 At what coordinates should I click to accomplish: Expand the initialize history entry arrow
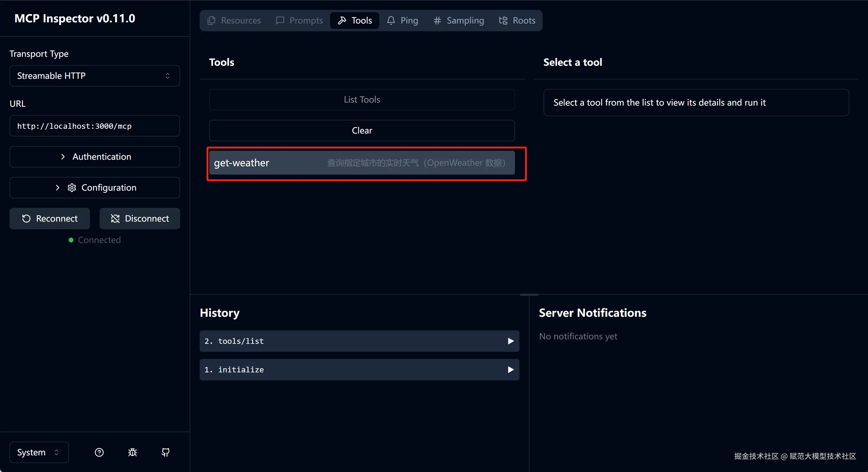tap(511, 370)
